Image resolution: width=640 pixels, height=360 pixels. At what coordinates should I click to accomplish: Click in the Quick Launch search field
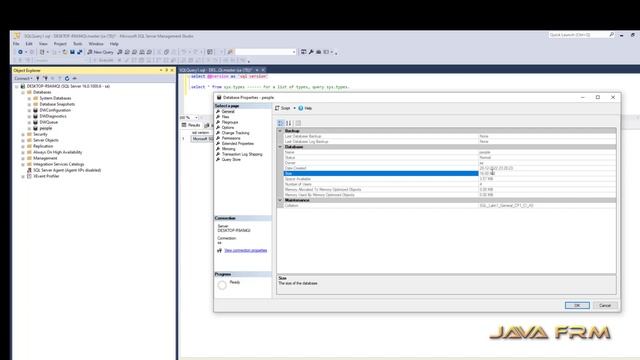click(x=579, y=35)
